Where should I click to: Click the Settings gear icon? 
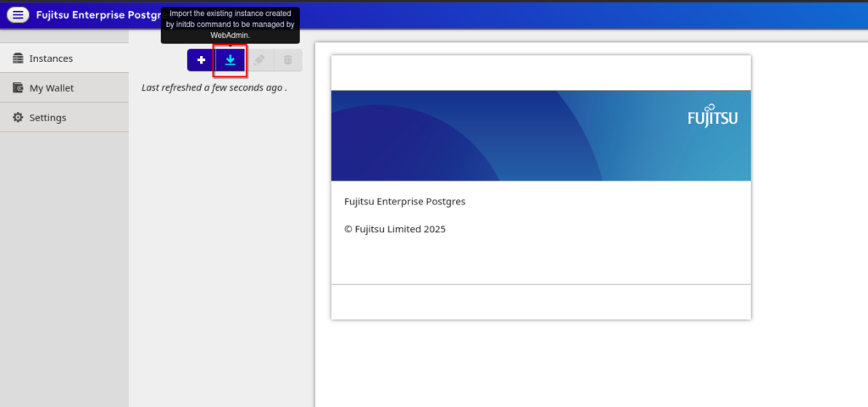point(18,117)
